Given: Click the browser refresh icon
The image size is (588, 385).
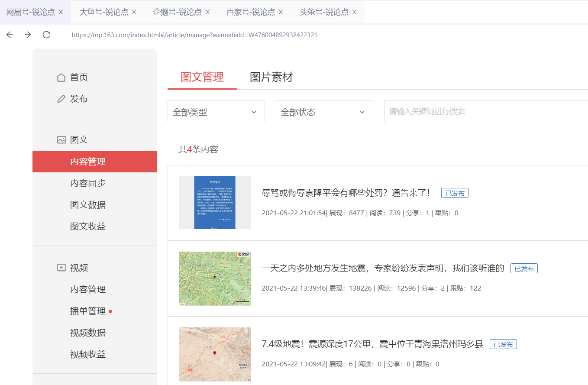Looking at the screenshot, I should [x=46, y=35].
